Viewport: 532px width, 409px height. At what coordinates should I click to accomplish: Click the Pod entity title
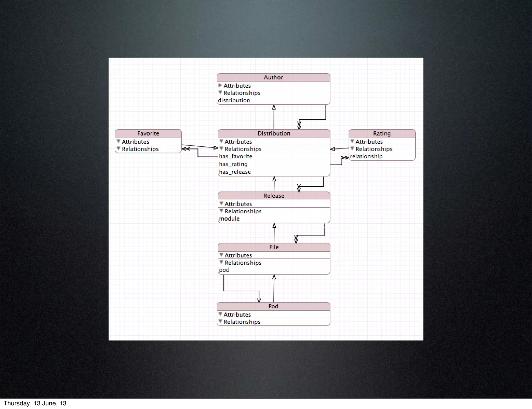273,306
